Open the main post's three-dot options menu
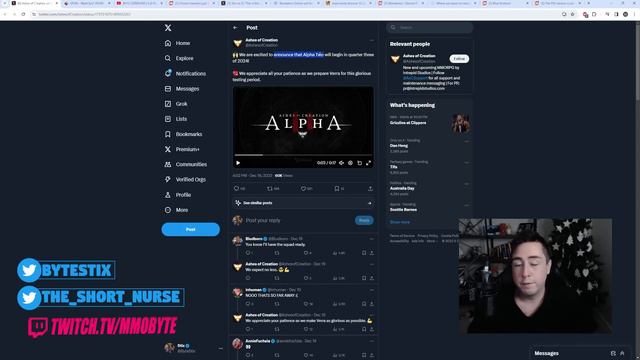640x360 pixels. point(371,40)
